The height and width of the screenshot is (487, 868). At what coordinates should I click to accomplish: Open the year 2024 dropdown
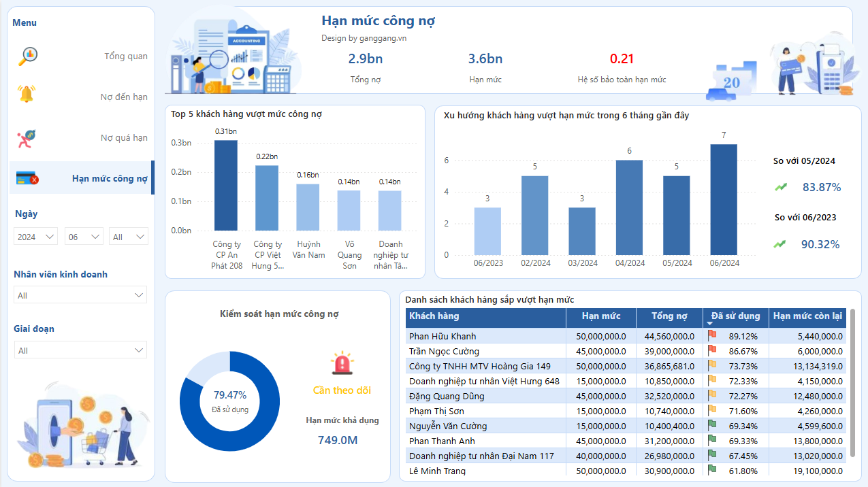click(x=36, y=237)
